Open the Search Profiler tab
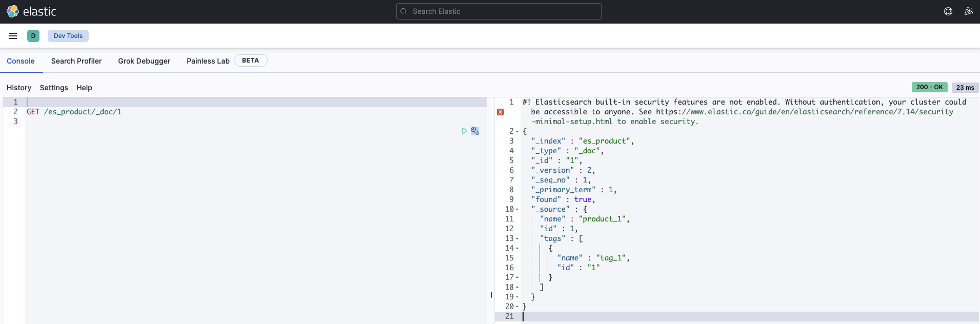This screenshot has width=980, height=324. pos(76,61)
